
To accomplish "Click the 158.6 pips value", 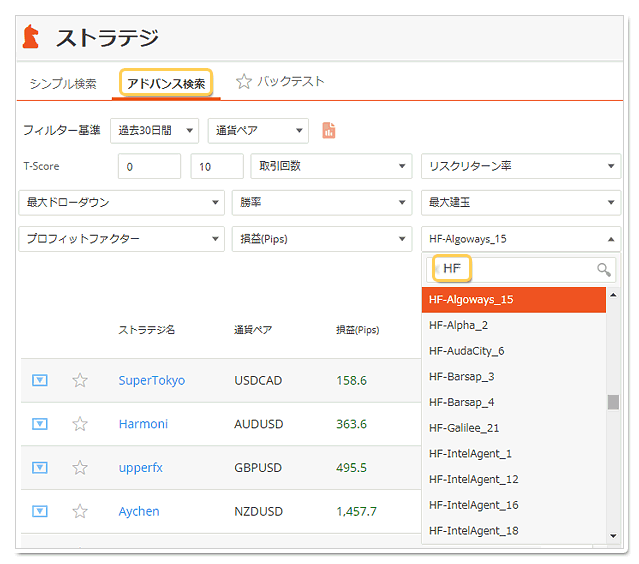I will 351,381.
